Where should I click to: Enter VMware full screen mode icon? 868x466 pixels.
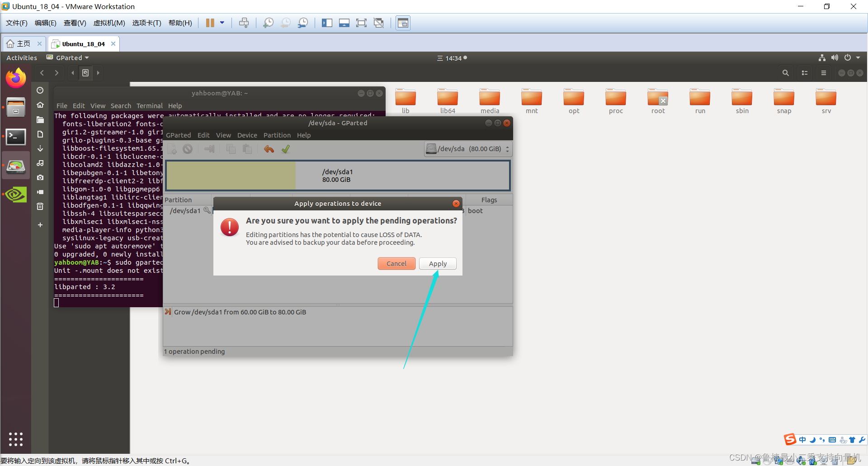tap(361, 23)
